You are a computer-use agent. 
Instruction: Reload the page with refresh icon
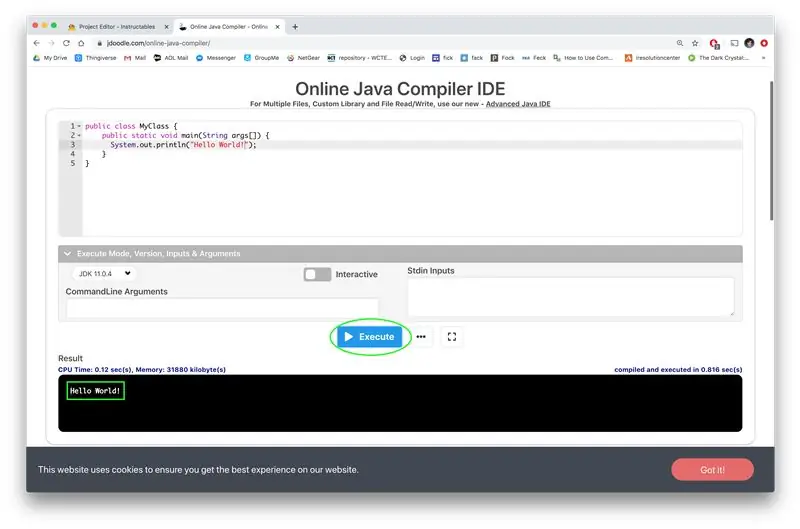pos(66,43)
